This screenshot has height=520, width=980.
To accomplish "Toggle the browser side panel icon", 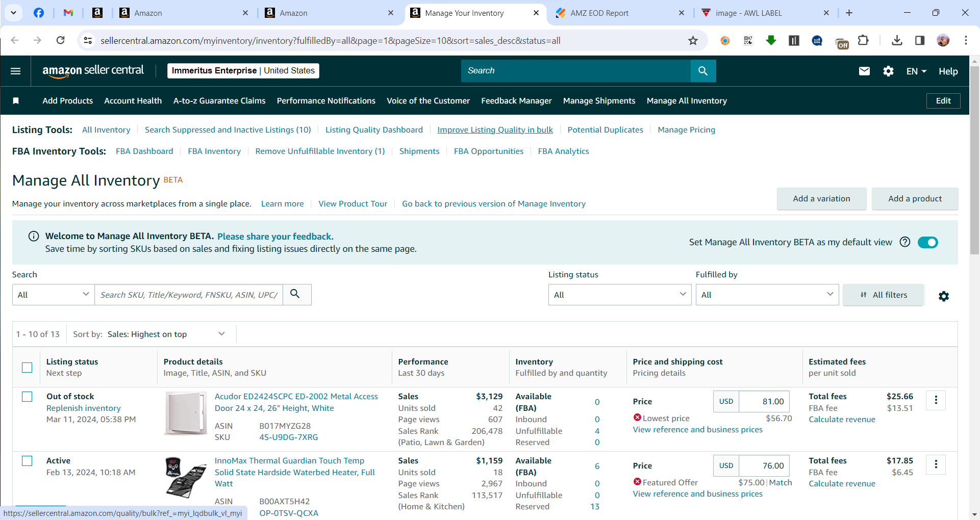I will tap(920, 40).
